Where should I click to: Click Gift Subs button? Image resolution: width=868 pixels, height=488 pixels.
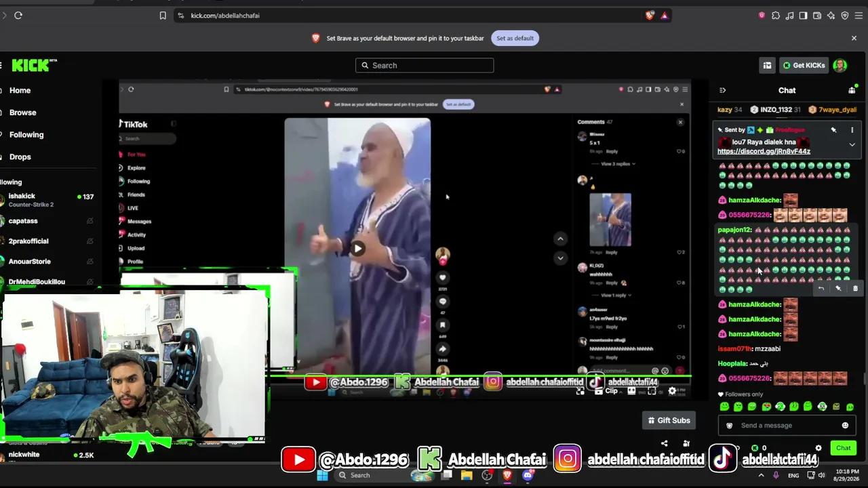(669, 420)
